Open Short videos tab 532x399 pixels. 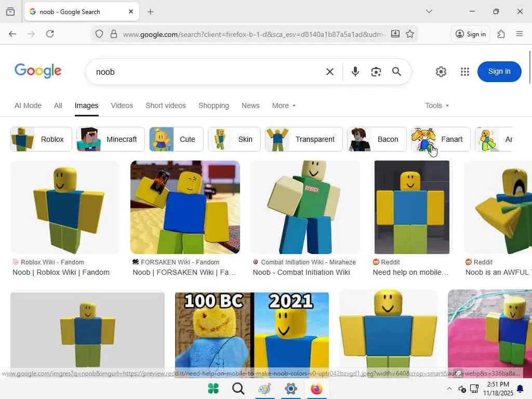click(x=166, y=106)
